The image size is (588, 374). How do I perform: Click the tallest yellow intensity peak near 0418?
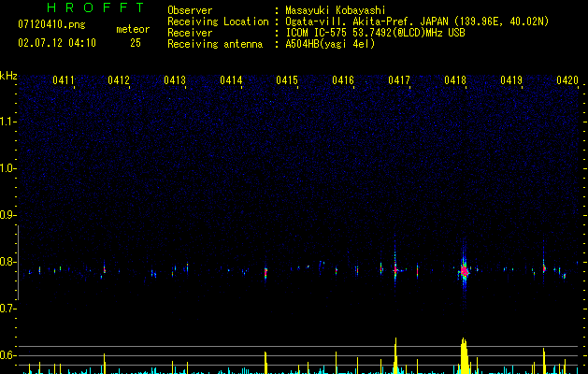coord(465,355)
